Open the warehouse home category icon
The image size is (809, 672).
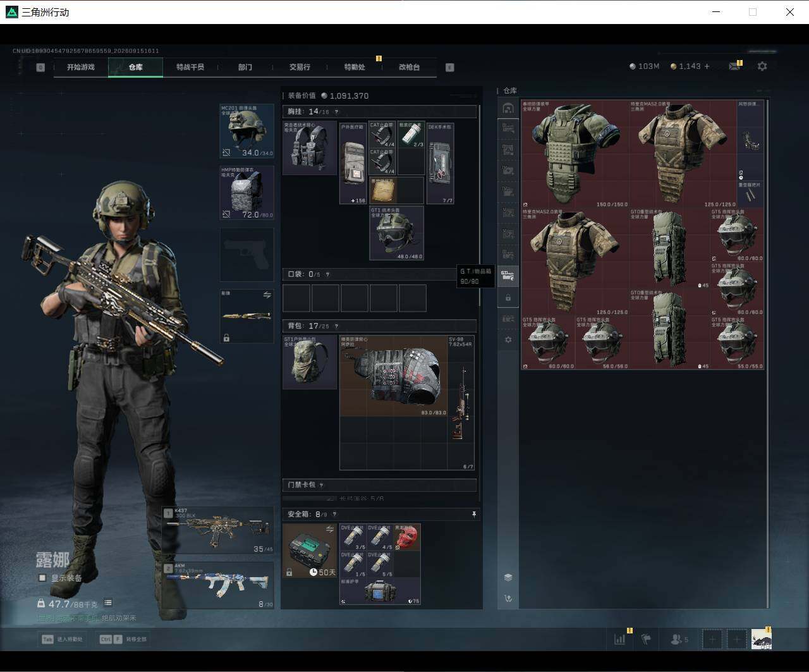[508, 108]
